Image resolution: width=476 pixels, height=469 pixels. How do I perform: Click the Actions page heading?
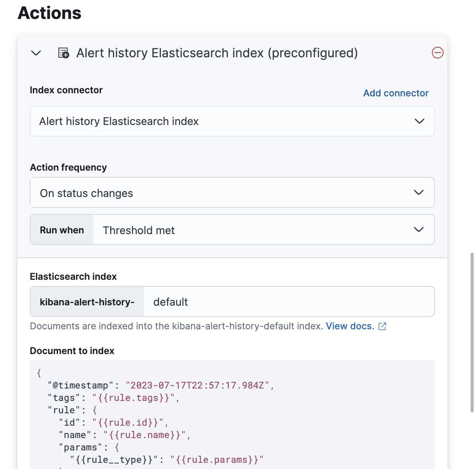pyautogui.click(x=49, y=13)
